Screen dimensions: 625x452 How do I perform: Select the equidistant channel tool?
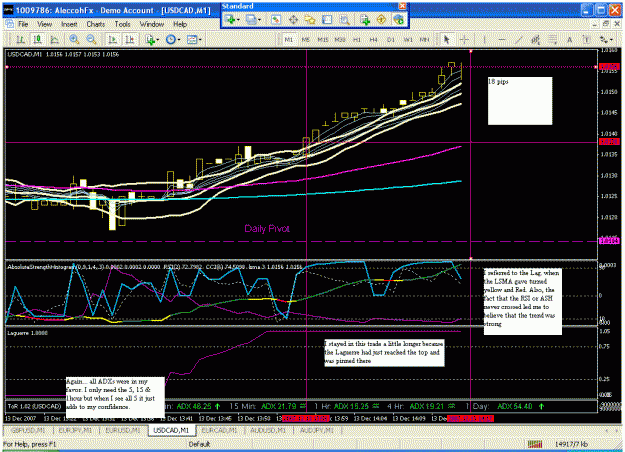(x=535, y=39)
